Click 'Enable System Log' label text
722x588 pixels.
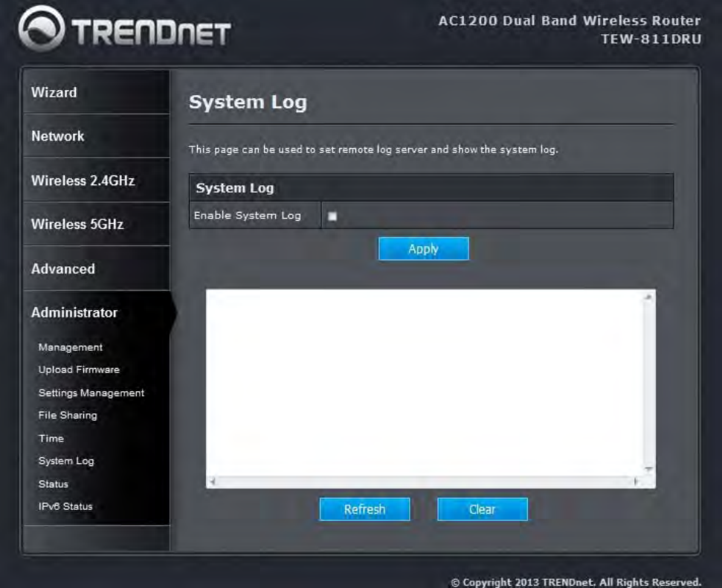[x=248, y=216]
